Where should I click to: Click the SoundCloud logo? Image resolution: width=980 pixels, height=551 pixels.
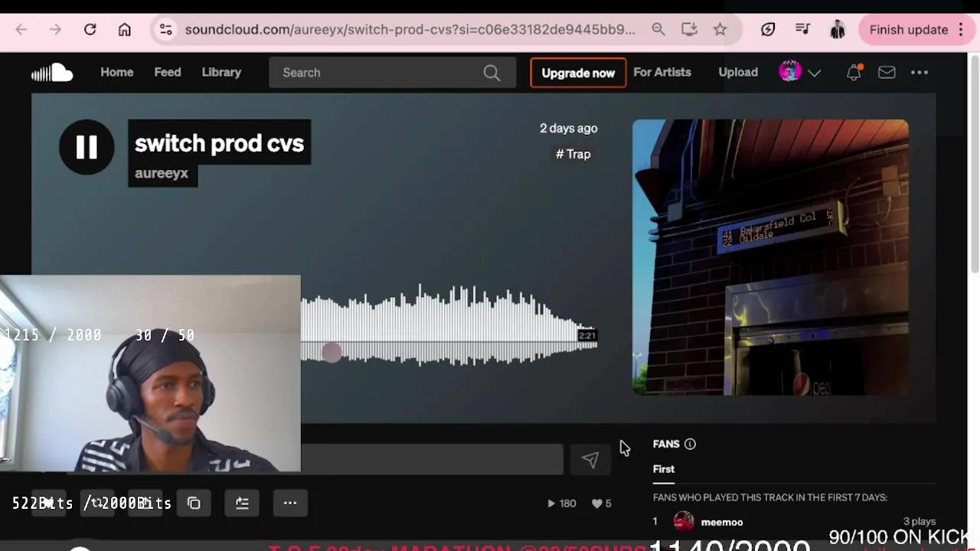(52, 73)
